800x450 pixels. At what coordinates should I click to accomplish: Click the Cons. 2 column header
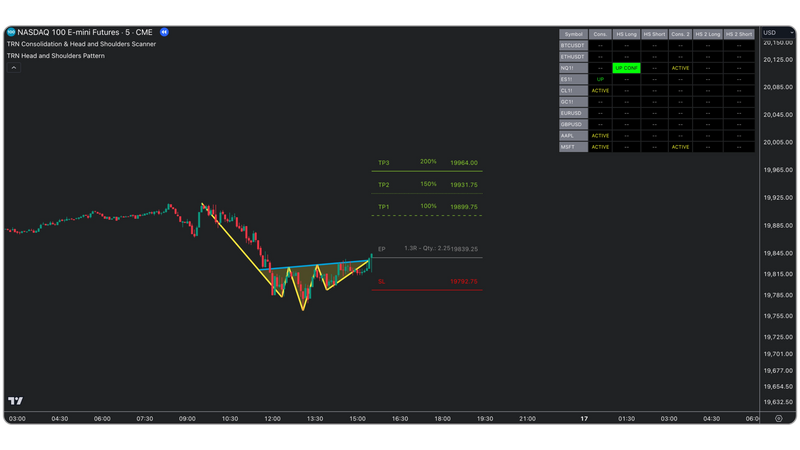[681, 34]
